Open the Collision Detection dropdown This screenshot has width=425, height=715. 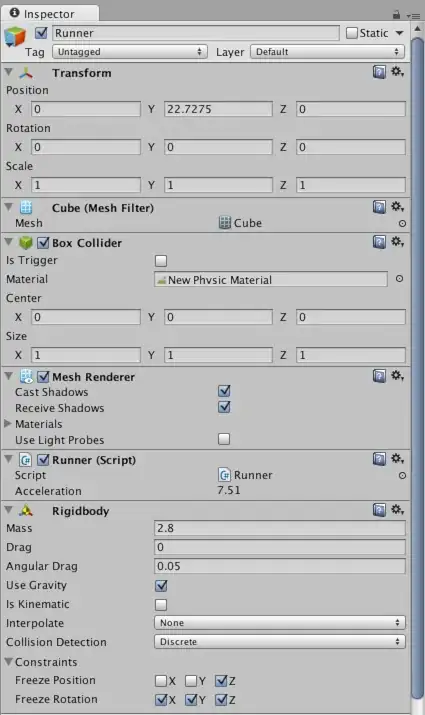click(280, 642)
